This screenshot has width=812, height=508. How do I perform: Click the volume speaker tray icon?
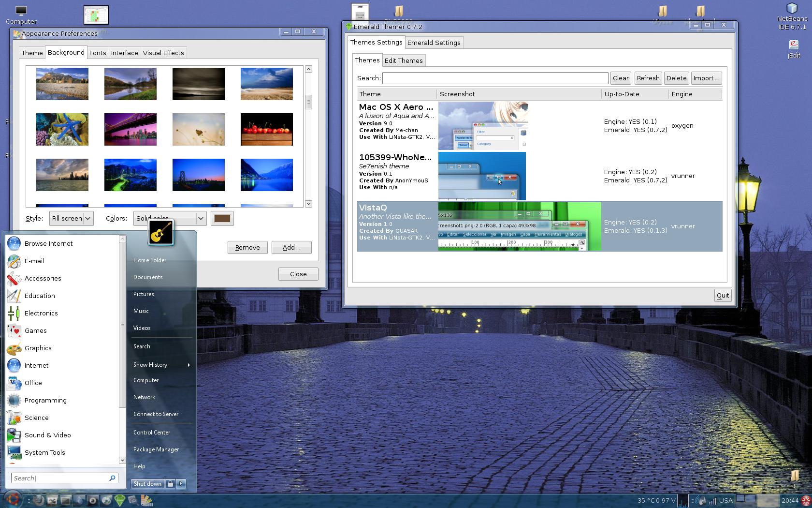tap(701, 501)
